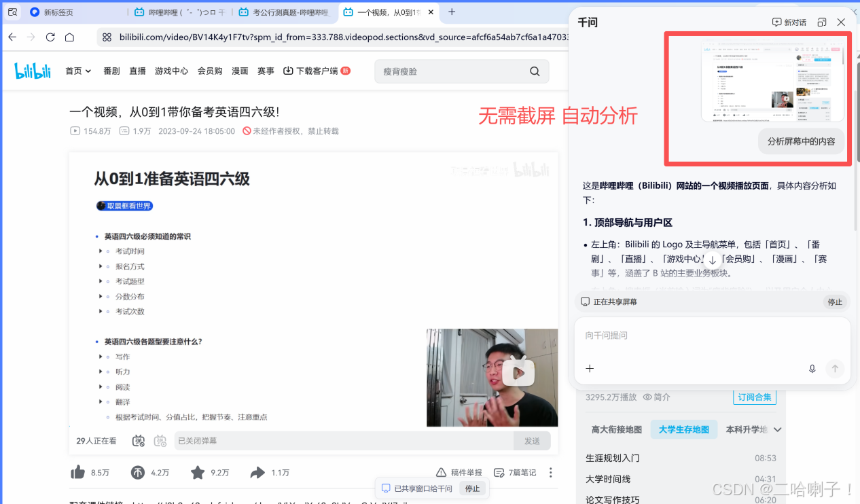Click shared screen thumbnail in Qianwen chat
The width and height of the screenshot is (860, 504).
772,81
